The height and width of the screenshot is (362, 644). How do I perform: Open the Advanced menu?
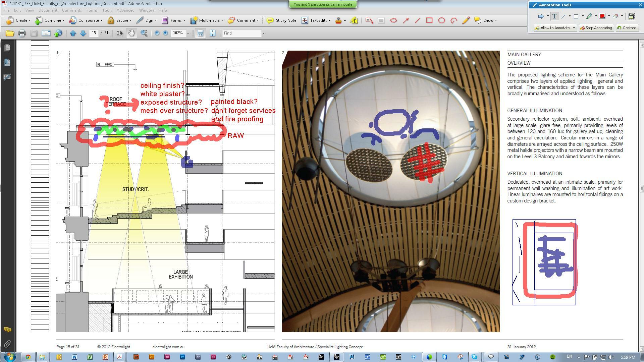pos(125,10)
